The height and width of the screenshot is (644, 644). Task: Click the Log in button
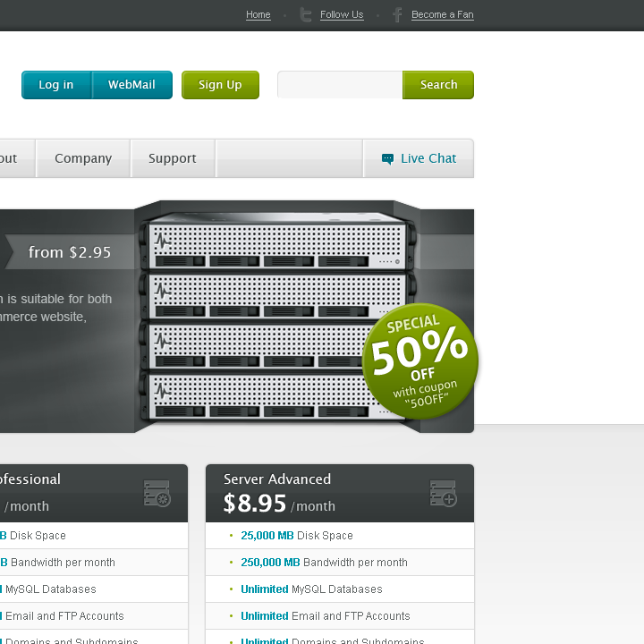pos(56,85)
